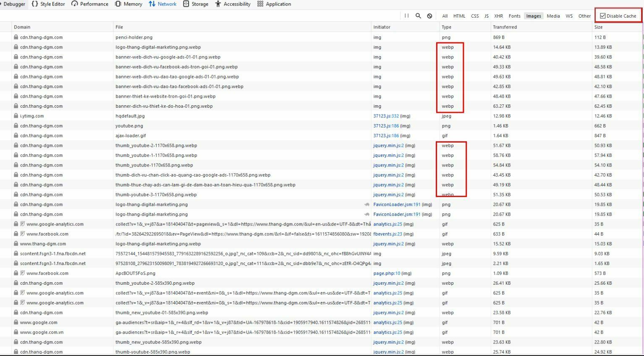Open request blocking with the circle-slash icon
Image resolution: width=644 pixels, height=356 pixels.
[429, 16]
